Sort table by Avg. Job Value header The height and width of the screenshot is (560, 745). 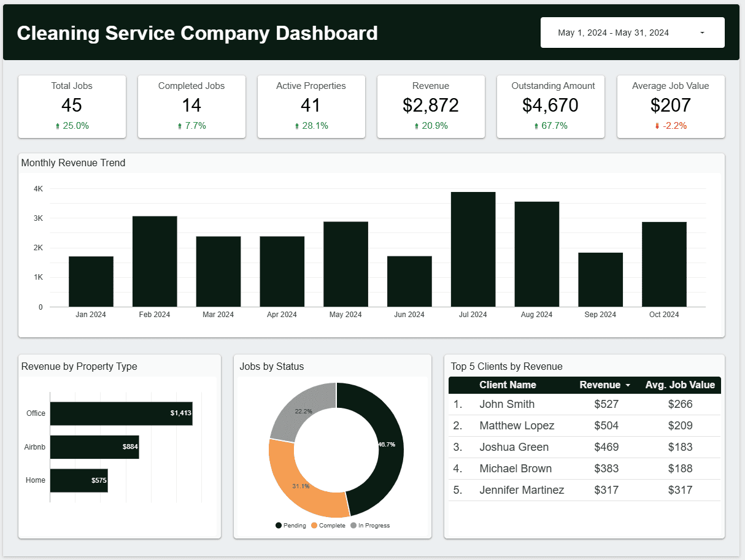(x=680, y=385)
